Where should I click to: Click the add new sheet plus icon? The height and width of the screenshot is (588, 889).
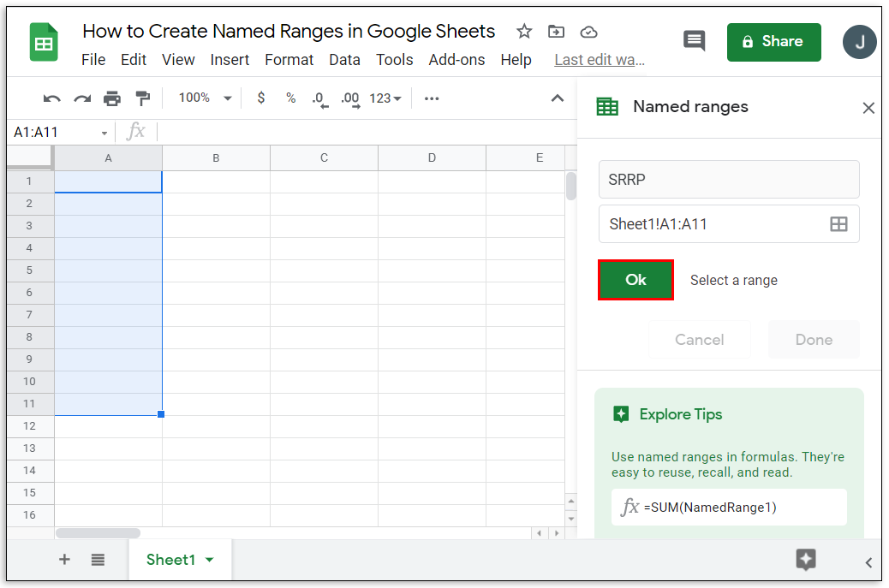click(64, 560)
